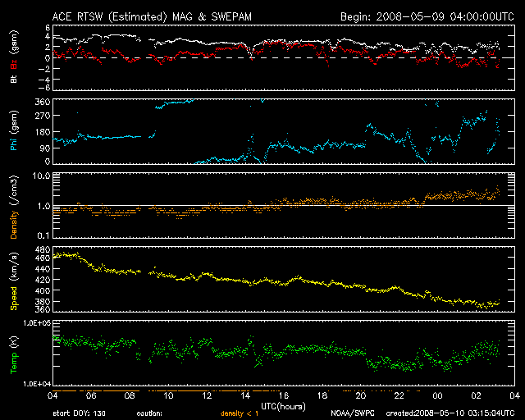Click tick label "-4" on the Bt Bz axis
The width and height of the screenshot is (525, 420).
[43, 80]
